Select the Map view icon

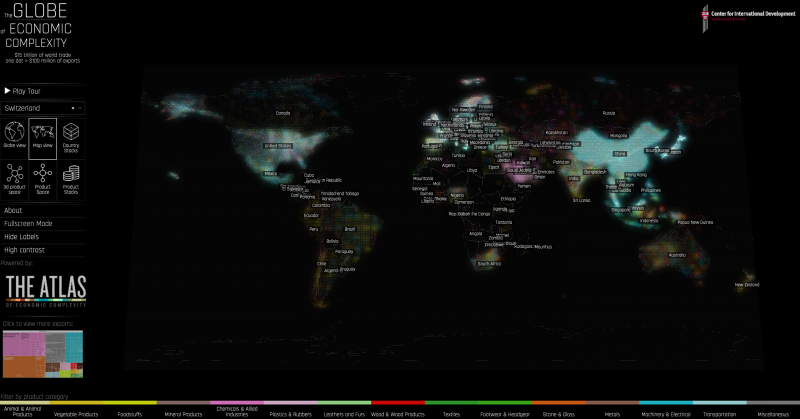coord(42,139)
